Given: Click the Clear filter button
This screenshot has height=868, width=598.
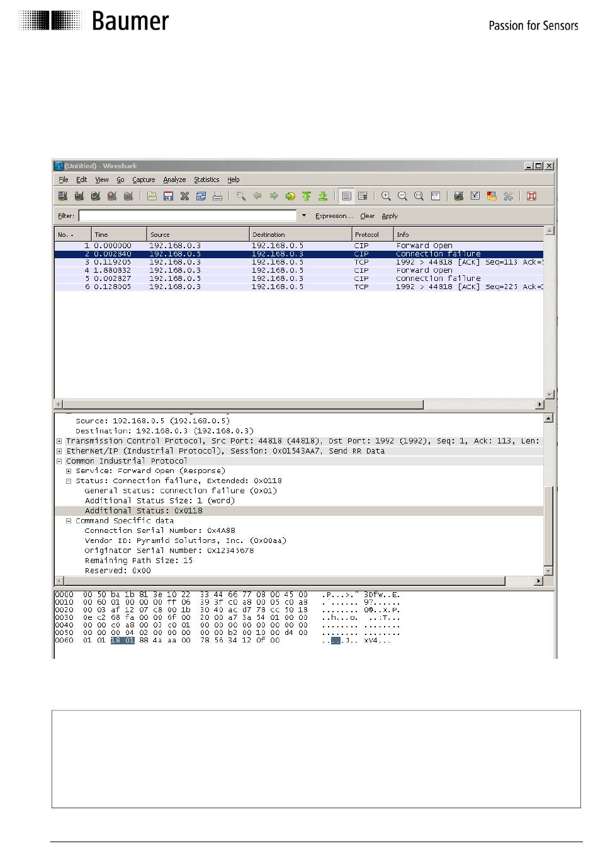Looking at the screenshot, I should click(368, 216).
